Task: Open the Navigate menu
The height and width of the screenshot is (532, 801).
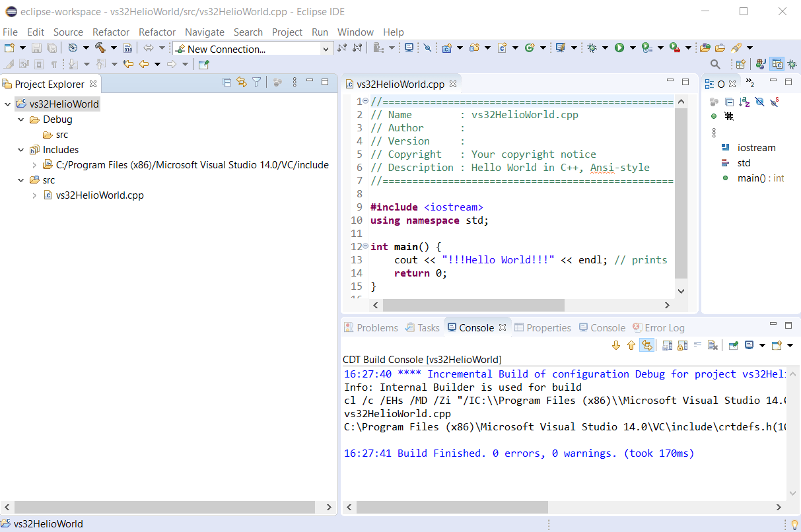Action: [x=205, y=32]
